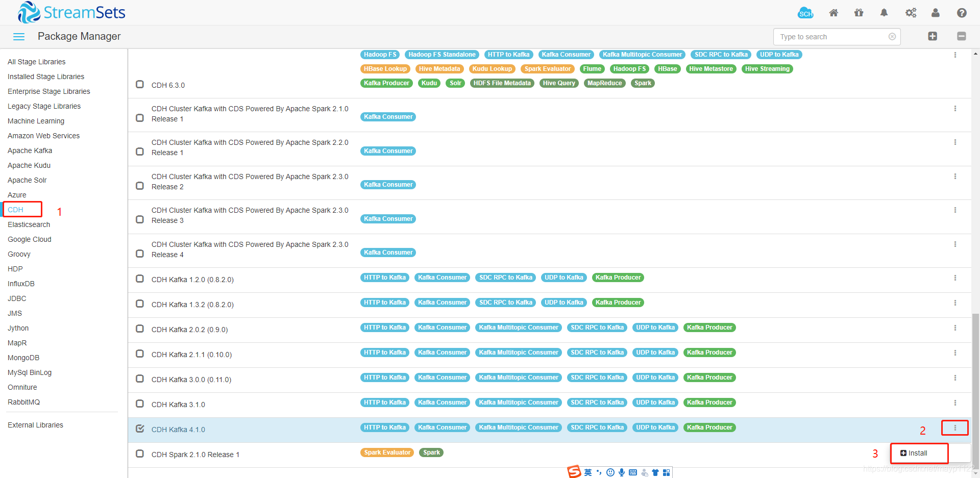The height and width of the screenshot is (478, 980).
Task: Select Elasticsearch category
Action: pos(29,224)
